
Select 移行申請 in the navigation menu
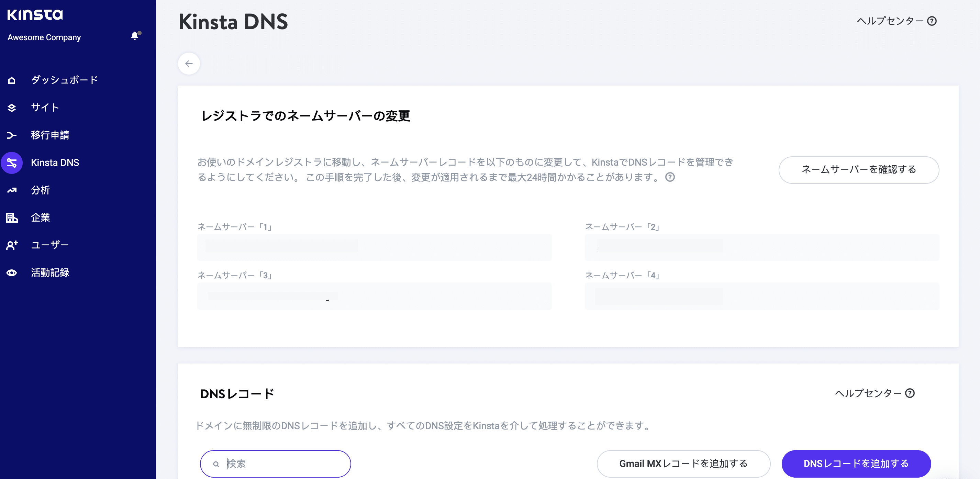point(50,135)
